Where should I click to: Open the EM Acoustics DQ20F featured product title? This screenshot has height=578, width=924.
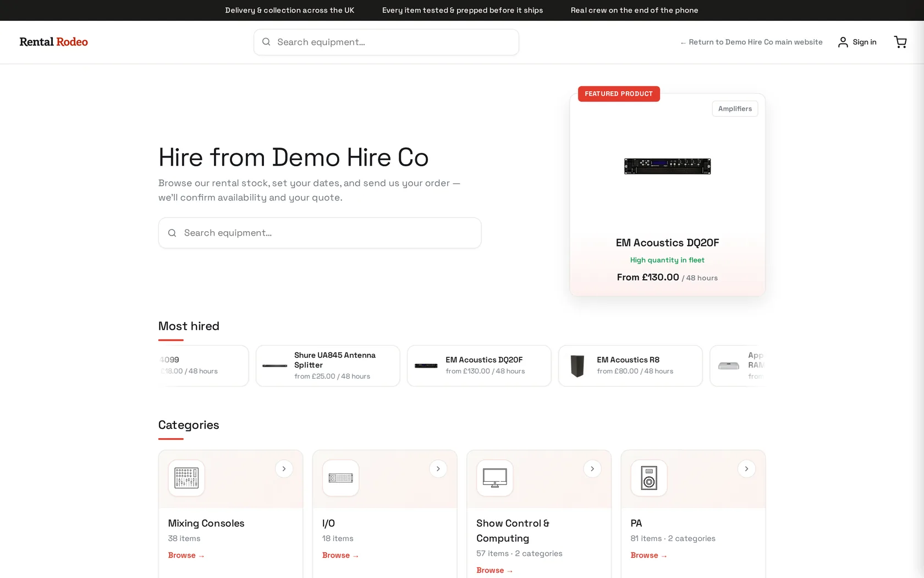point(667,243)
